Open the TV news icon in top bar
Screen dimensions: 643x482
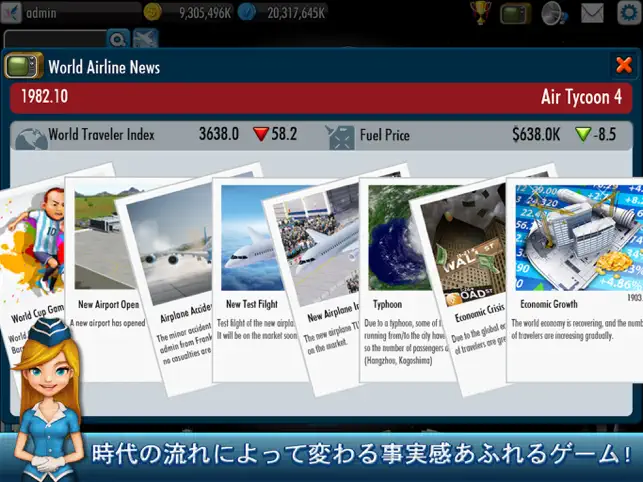coord(515,13)
